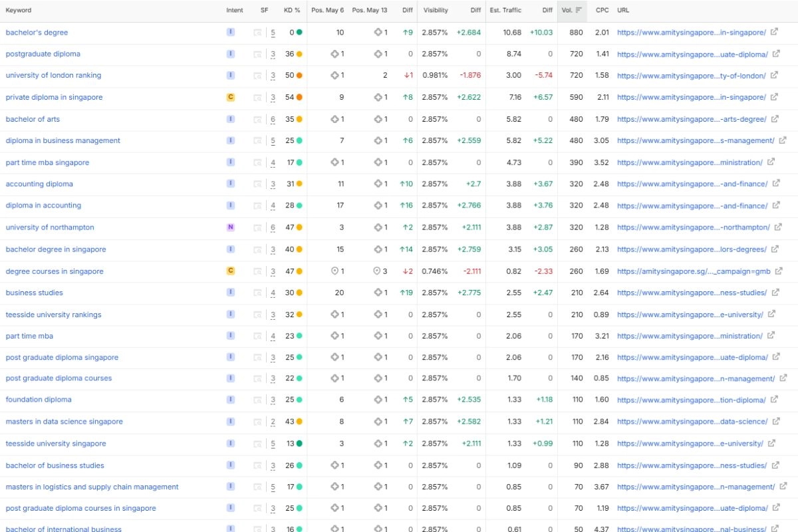The width and height of the screenshot is (798, 532).
Task: Open URL ending ty-of-london/ for london ranking row
Action: (691, 76)
